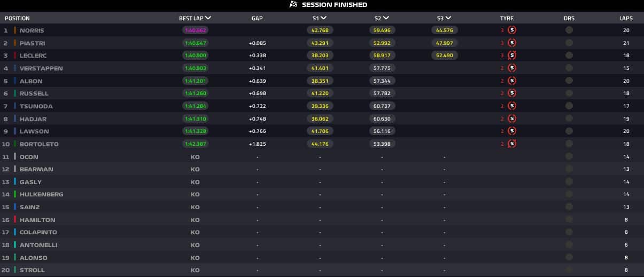This screenshot has width=644, height=277.
Task: Click Hadjar's S1 time 36.062
Action: 320,118
